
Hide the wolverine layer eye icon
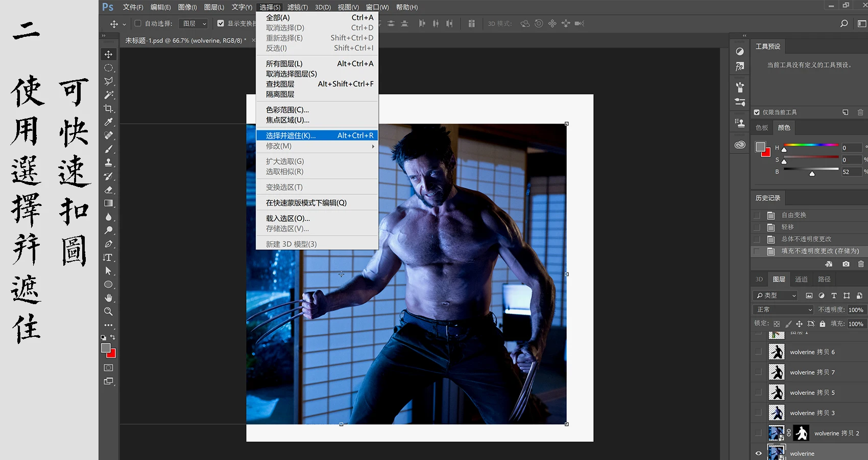click(758, 453)
